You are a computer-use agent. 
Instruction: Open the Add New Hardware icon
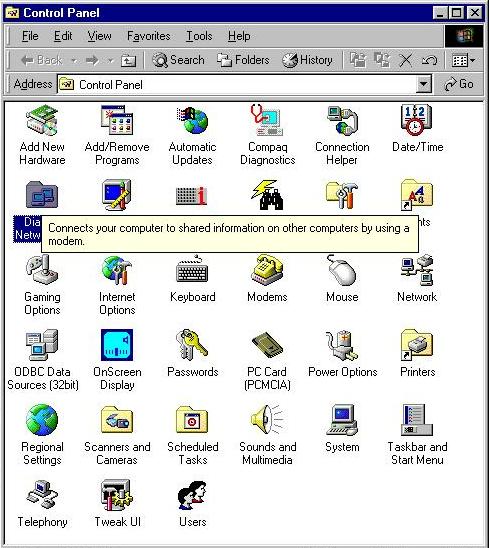click(42, 121)
